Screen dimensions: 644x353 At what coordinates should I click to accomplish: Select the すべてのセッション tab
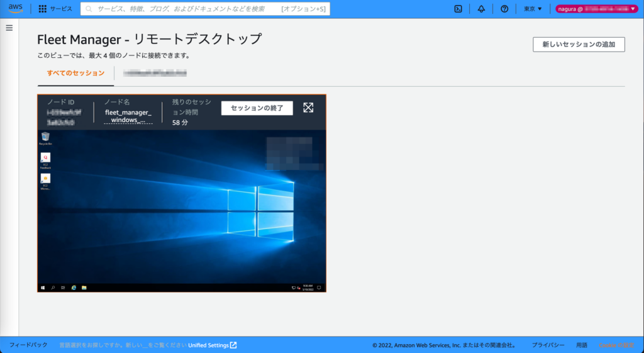point(75,73)
